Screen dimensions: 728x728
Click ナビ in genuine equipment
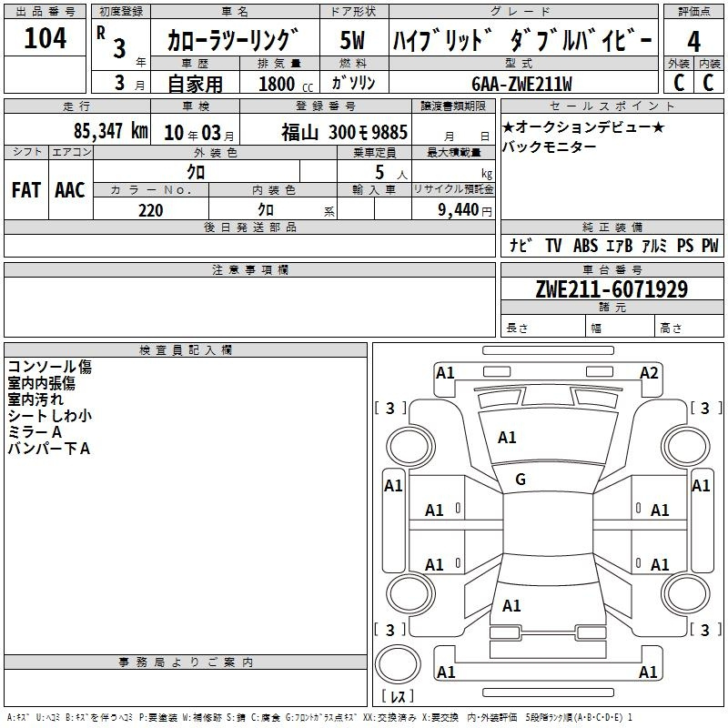[x=521, y=245]
